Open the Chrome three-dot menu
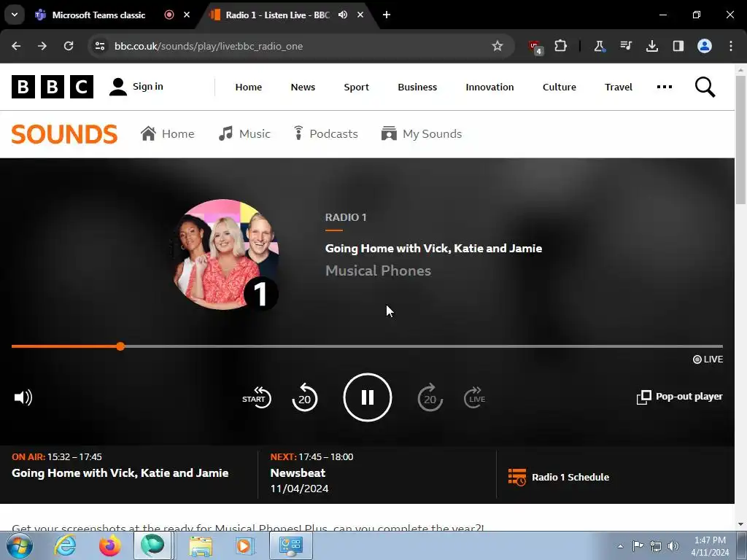 pos(731,46)
